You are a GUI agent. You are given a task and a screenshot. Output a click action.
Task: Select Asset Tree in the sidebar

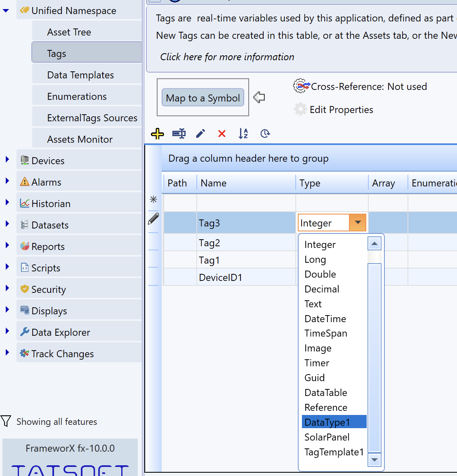69,32
